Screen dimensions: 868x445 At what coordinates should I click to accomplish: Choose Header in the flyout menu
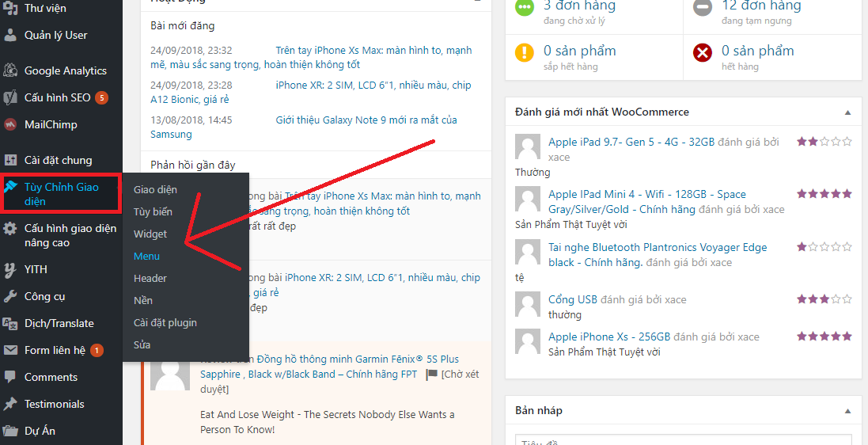click(150, 278)
